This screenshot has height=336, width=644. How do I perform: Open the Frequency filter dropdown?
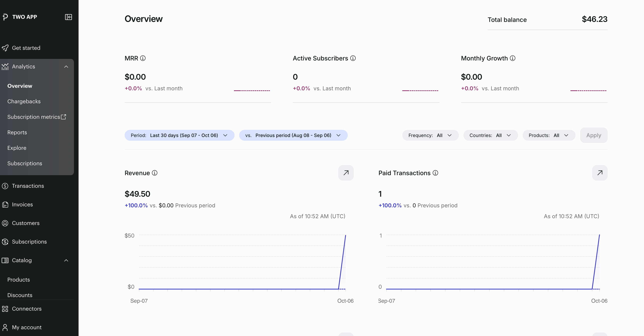click(430, 135)
